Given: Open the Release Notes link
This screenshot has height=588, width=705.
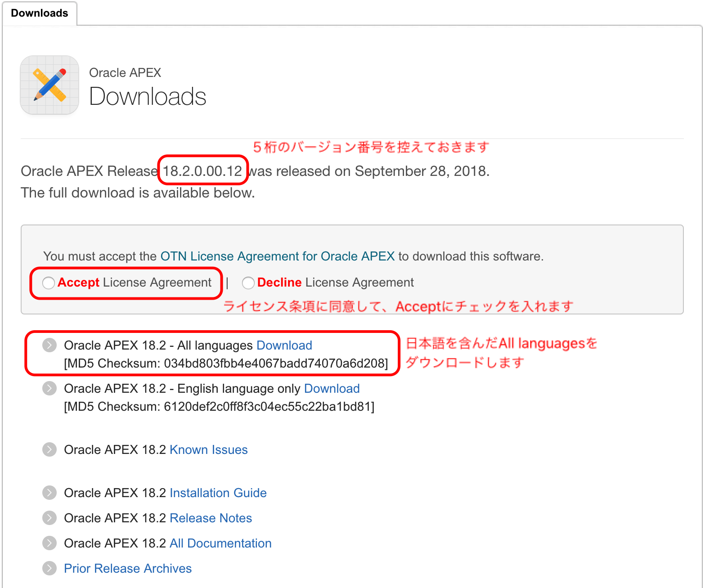Looking at the screenshot, I should click(211, 518).
